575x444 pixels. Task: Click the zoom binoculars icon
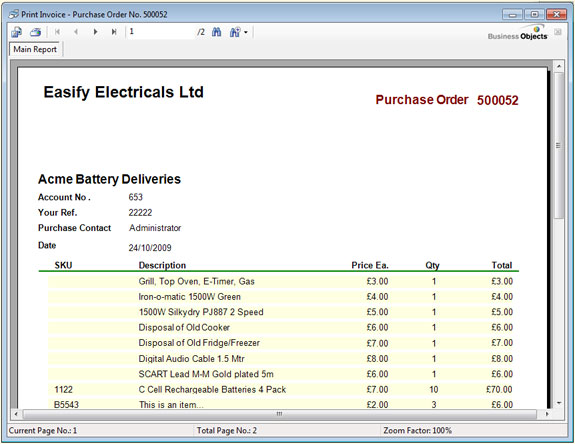coord(235,32)
